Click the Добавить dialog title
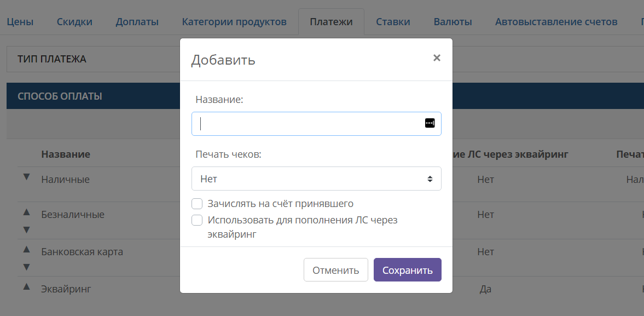Screen dimensions: 644x316 coord(223,60)
